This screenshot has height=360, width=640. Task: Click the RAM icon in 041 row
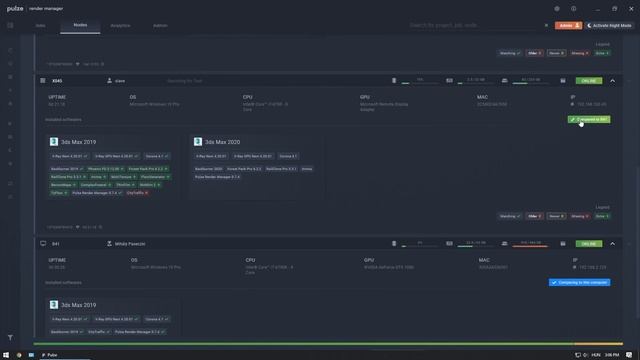pos(449,244)
